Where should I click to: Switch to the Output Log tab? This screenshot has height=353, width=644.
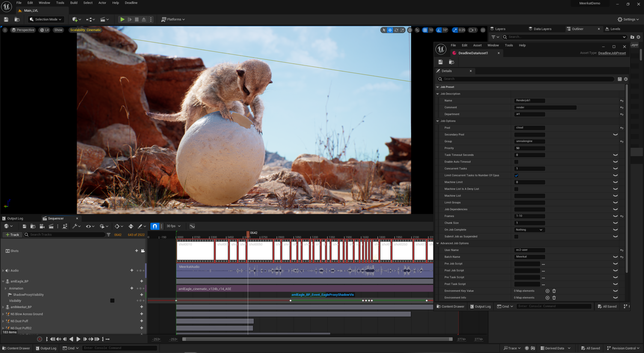point(14,218)
